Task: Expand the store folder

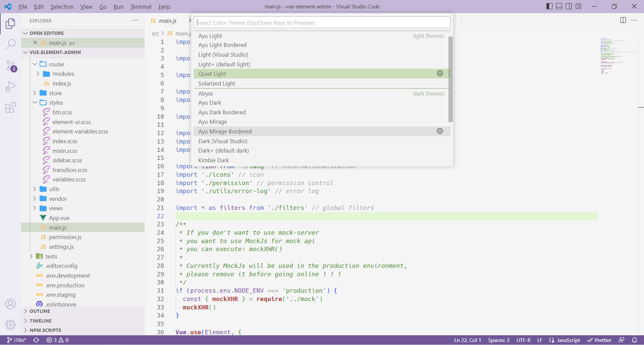Action: click(55, 93)
